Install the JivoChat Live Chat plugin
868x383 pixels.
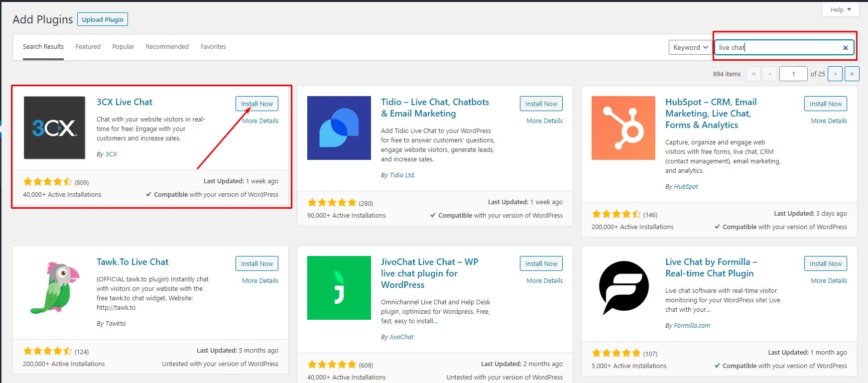click(541, 263)
